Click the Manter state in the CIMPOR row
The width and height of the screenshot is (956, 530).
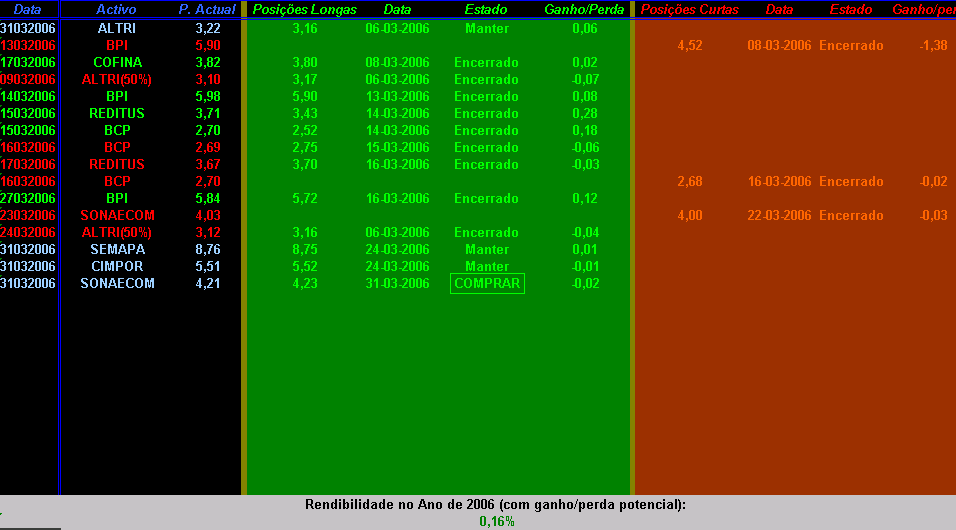point(487,267)
